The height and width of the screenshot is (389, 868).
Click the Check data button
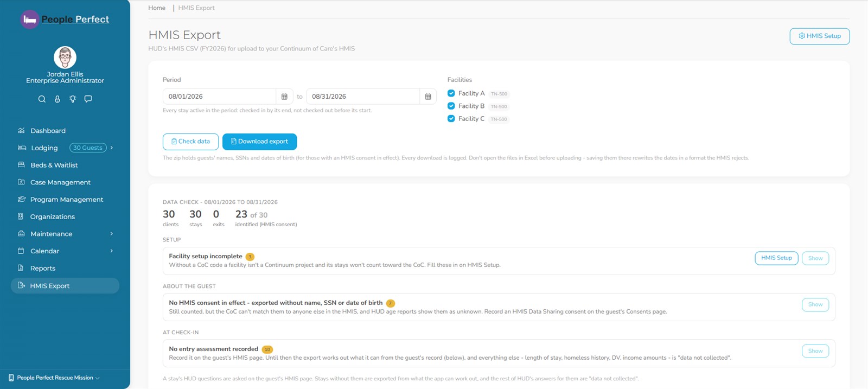(190, 142)
